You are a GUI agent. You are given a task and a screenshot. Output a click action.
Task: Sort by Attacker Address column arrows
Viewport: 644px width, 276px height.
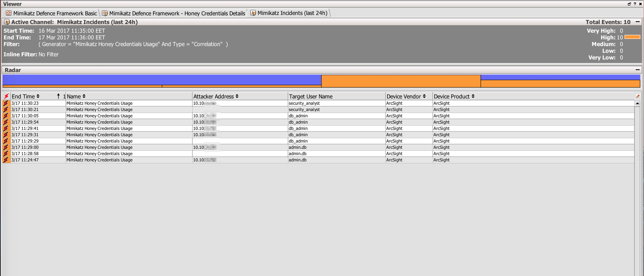click(237, 96)
